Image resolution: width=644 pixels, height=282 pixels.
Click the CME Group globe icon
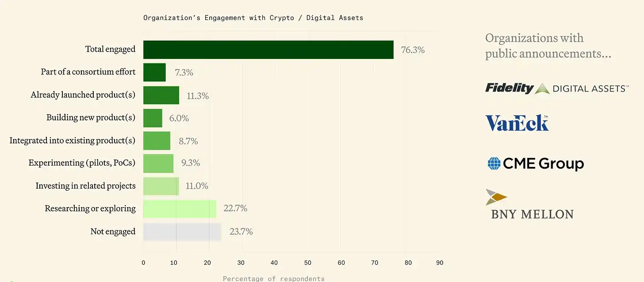click(x=494, y=164)
